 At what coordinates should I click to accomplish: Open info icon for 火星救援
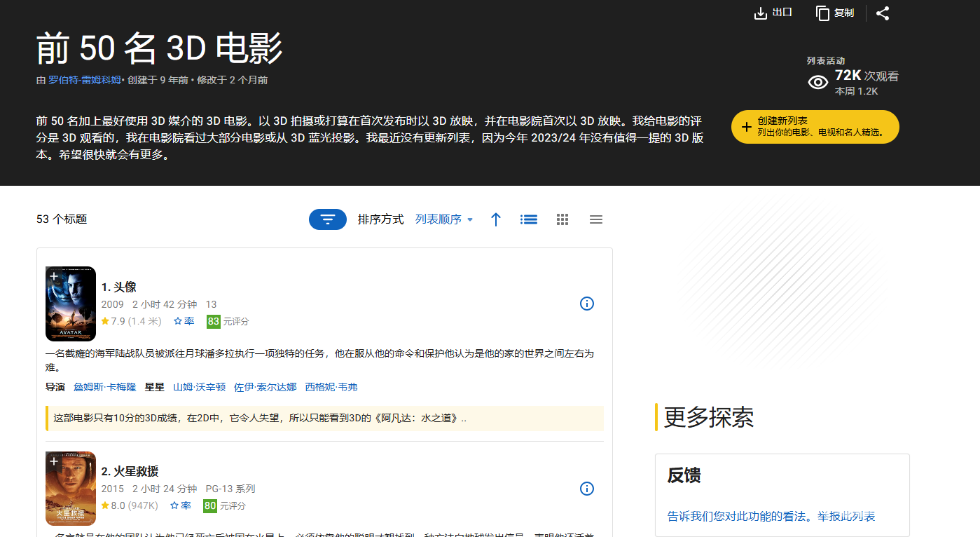[x=587, y=489]
